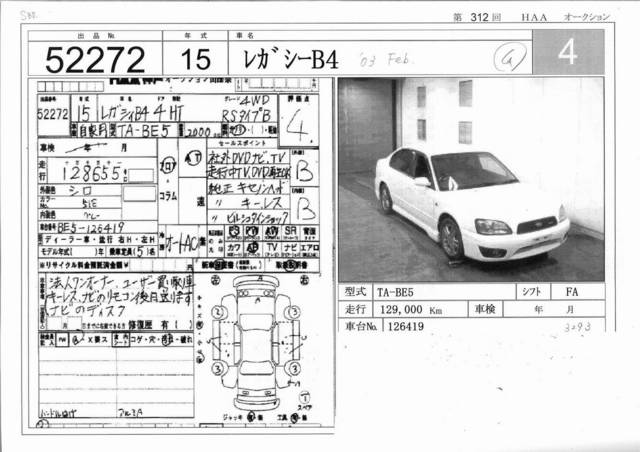Click the カワ leather equipment box
Viewport: 640px width, 452px height.
point(234,248)
